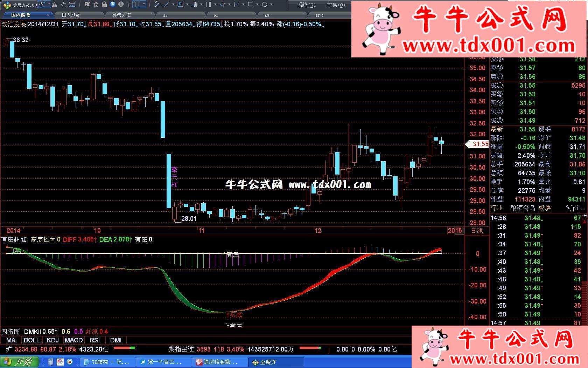Select the rectangle drawing tool

251,4
